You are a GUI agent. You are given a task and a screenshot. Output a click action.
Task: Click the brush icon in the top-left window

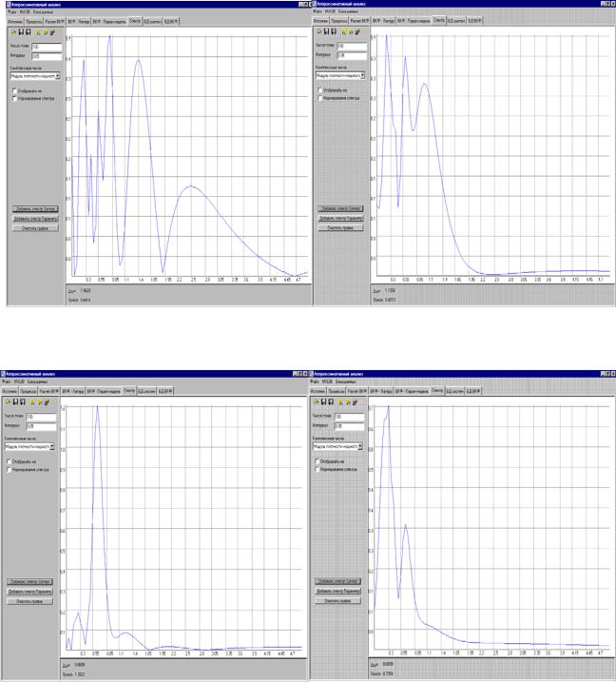click(x=52, y=32)
